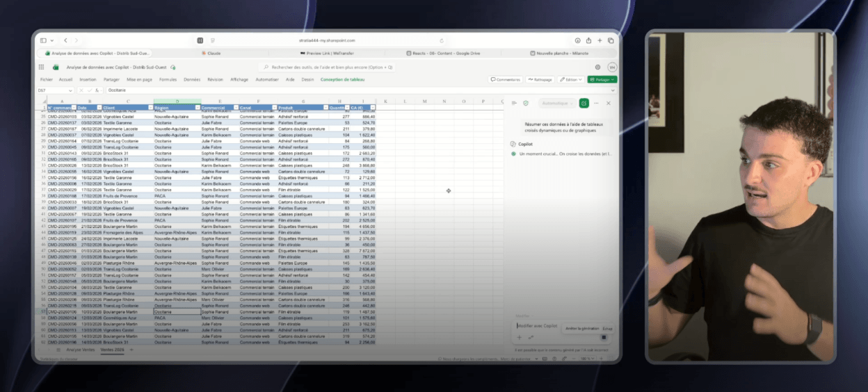The image size is (868, 392).
Task: Click the sharepoint.com address bar
Action: click(327, 40)
